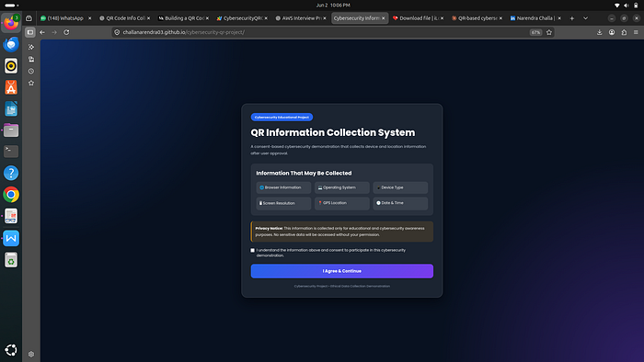
Task: Open Firefox View icon beside tabs
Action: pos(29,18)
